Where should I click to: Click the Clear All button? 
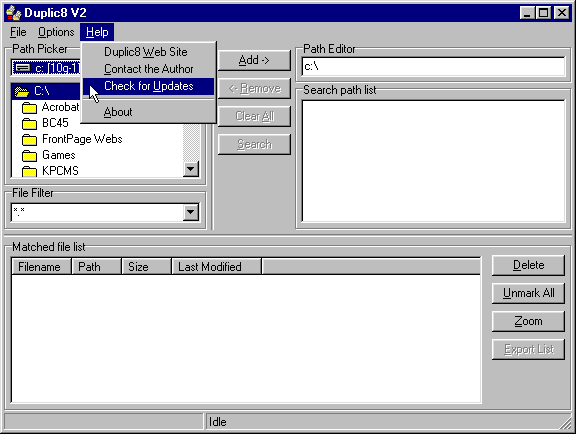(254, 116)
